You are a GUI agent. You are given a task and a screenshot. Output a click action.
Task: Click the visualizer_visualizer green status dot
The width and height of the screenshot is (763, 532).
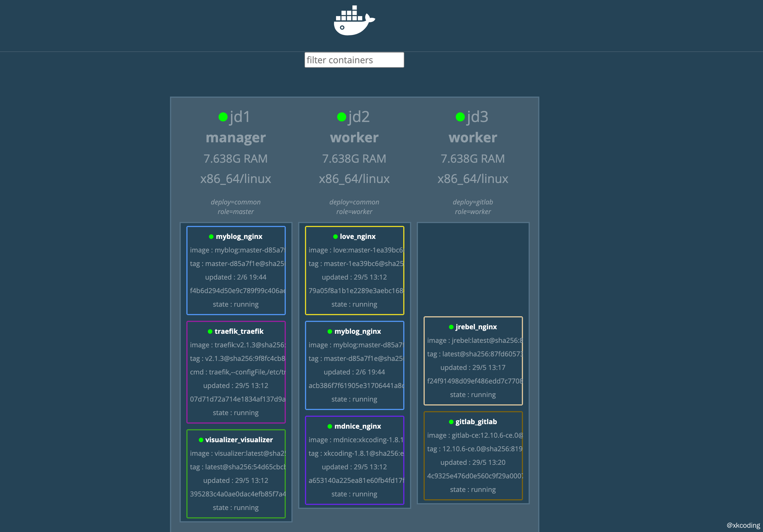click(x=201, y=440)
